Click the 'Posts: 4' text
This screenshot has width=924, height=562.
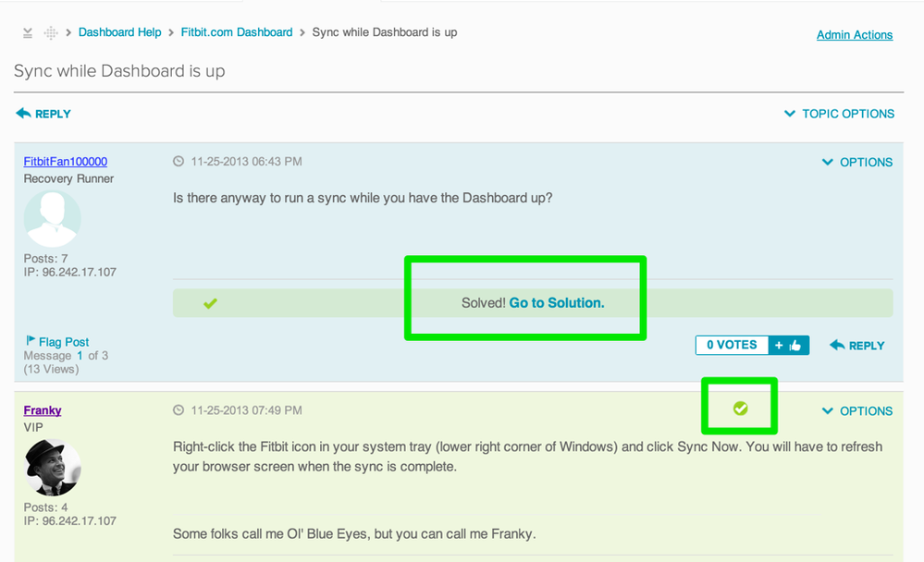46,507
